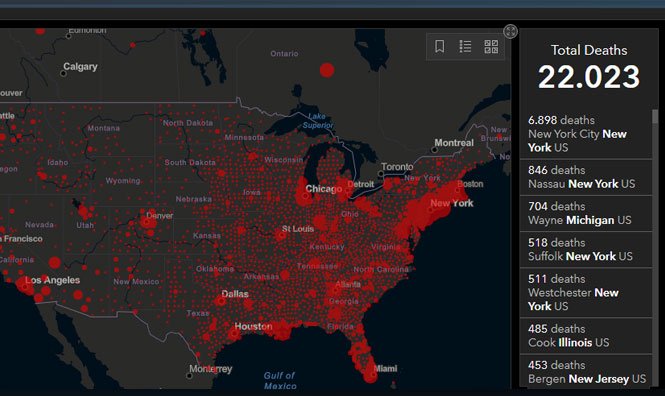The height and width of the screenshot is (396, 665).
Task: Open the basemap gallery grid icon
Action: tap(491, 46)
